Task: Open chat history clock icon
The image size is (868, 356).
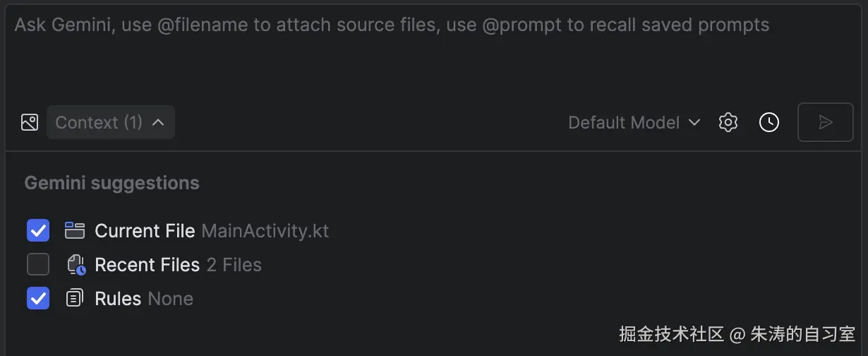Action: coord(768,122)
